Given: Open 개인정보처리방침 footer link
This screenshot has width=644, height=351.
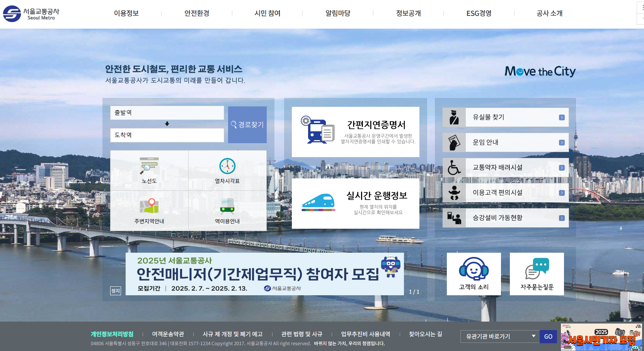Looking at the screenshot, I should (112, 334).
